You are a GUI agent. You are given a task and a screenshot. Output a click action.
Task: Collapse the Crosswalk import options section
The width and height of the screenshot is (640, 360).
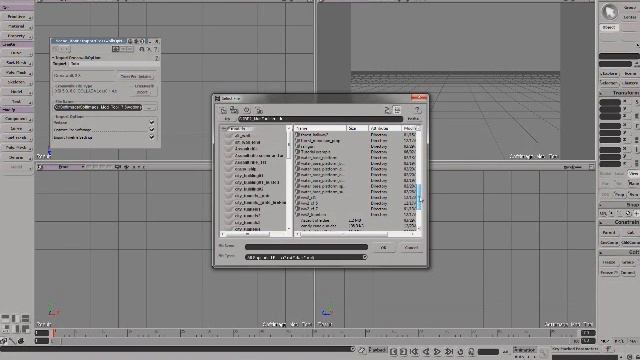point(54,58)
